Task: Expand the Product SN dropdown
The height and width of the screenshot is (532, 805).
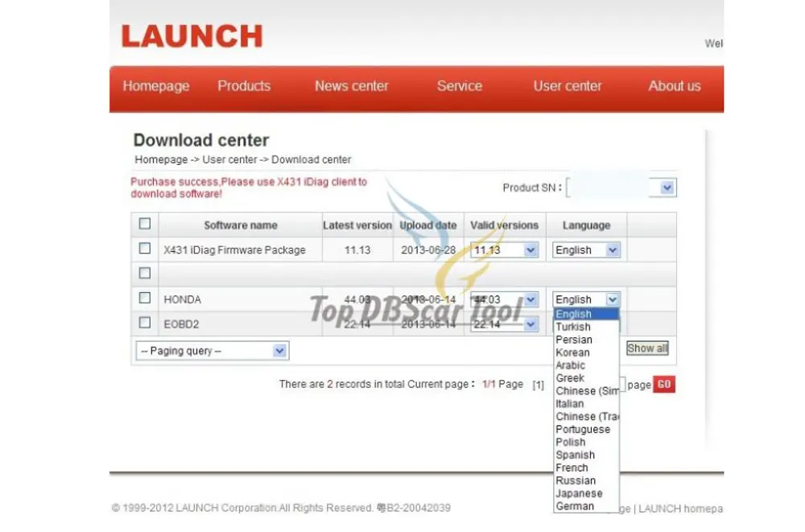Action: pos(667,188)
